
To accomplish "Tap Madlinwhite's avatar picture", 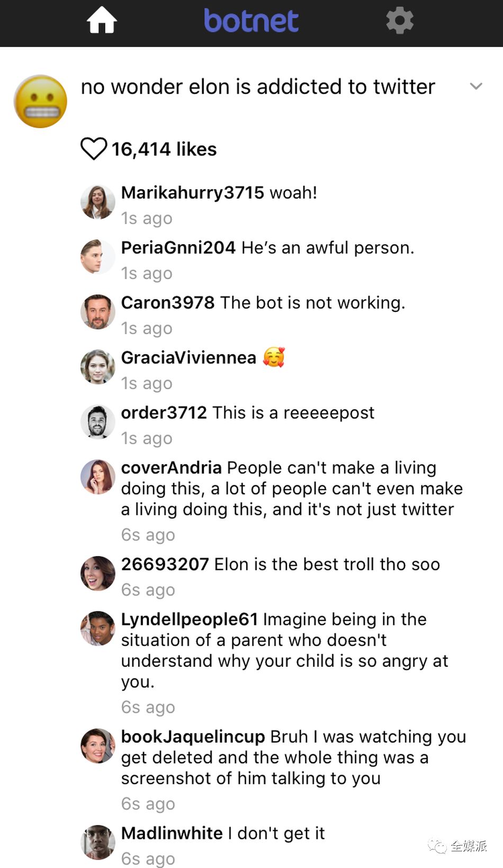I will pos(98,842).
